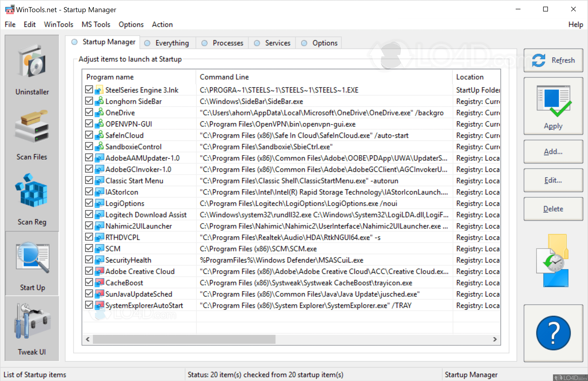Uncheck the OneDrive startup item
This screenshot has height=381, width=588.
tap(89, 113)
